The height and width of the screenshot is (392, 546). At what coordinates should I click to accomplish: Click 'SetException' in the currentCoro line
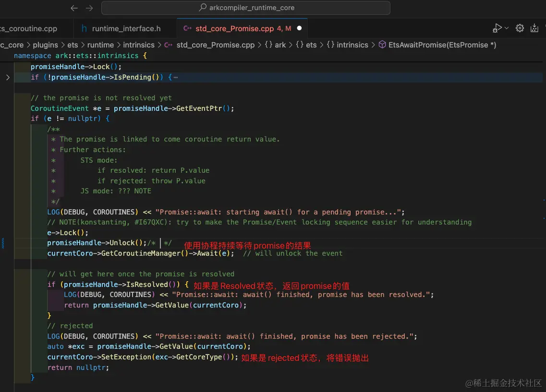126,357
